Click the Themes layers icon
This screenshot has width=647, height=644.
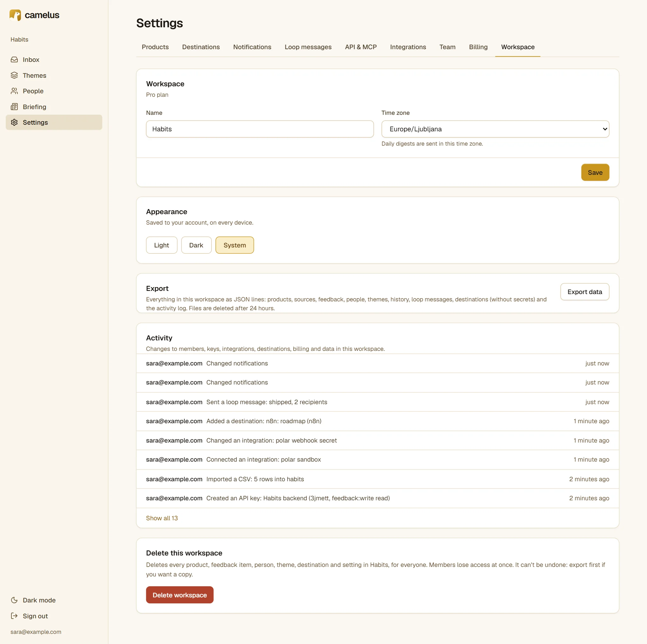coord(14,76)
